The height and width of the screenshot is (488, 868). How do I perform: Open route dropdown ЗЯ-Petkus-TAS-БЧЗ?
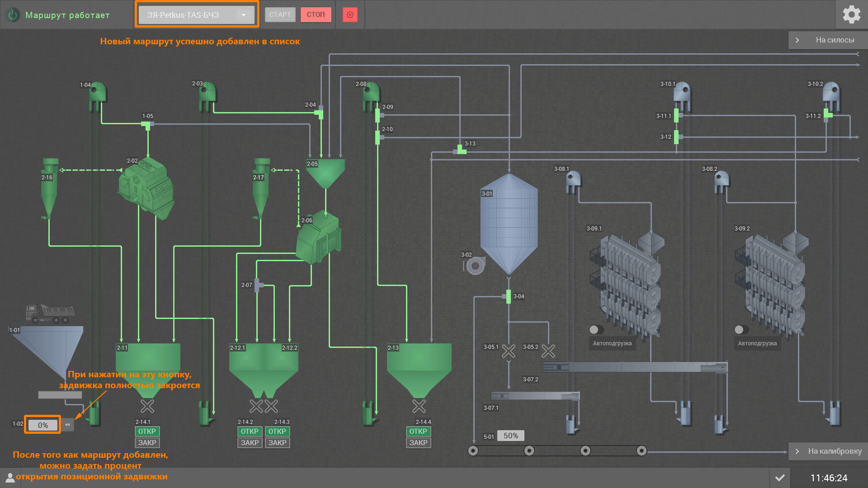[x=197, y=15]
